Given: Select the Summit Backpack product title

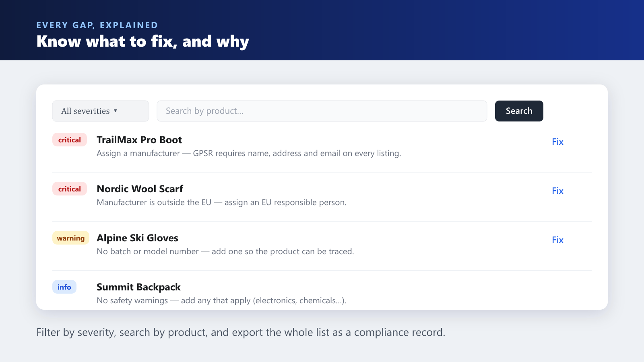Looking at the screenshot, I should click(x=138, y=287).
